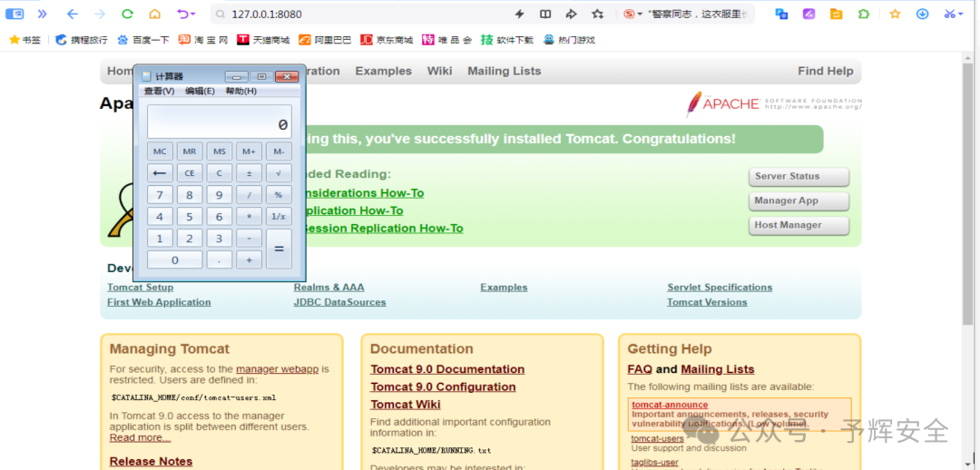Reload the page with the green refresh icon
This screenshot has height=470, width=980.
[128, 14]
